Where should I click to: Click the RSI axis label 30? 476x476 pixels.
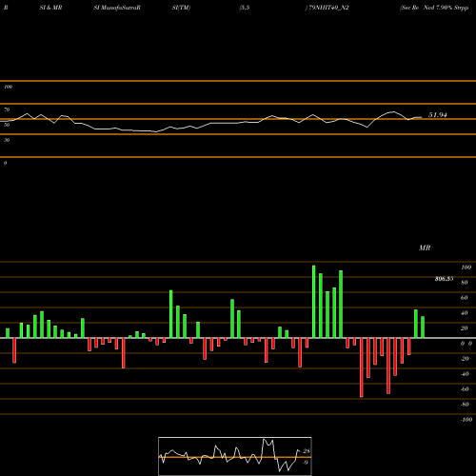(7, 140)
